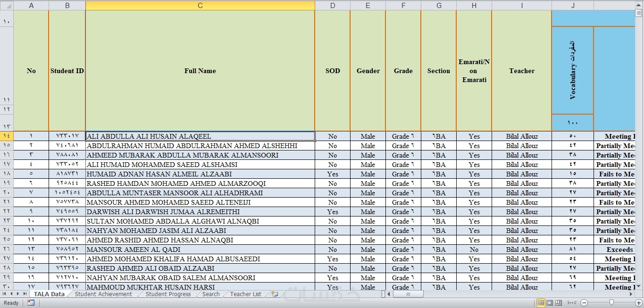The height and width of the screenshot is (308, 644).
Task: Select cell ABDULRAHMAN HUMAID ABDULRAHMAN AHMED ALSHEHHI
Action: (200, 146)
